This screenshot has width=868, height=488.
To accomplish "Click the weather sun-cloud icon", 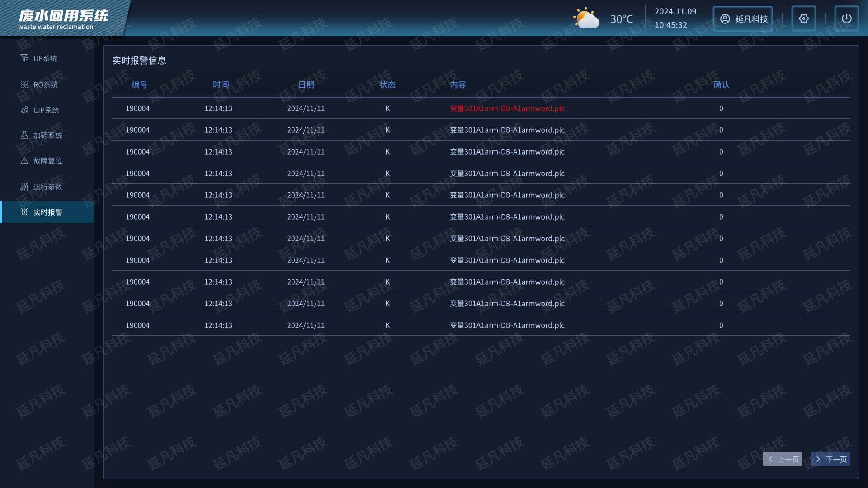I will pyautogui.click(x=586, y=19).
